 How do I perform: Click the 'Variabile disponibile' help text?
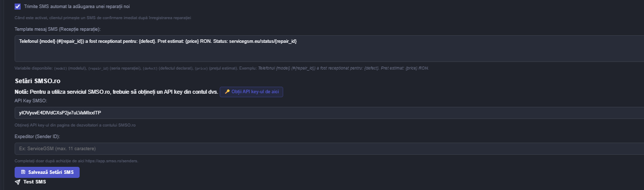point(222,68)
